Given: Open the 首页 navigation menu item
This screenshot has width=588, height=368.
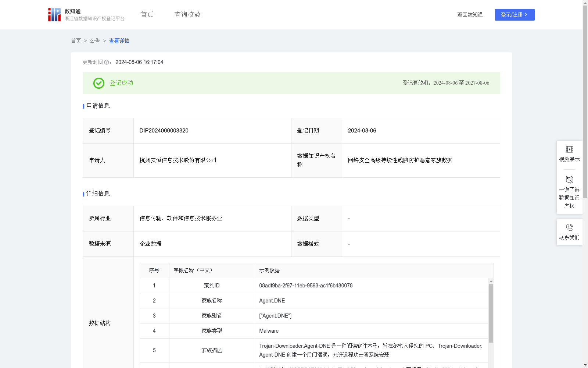Looking at the screenshot, I should click(x=147, y=14).
